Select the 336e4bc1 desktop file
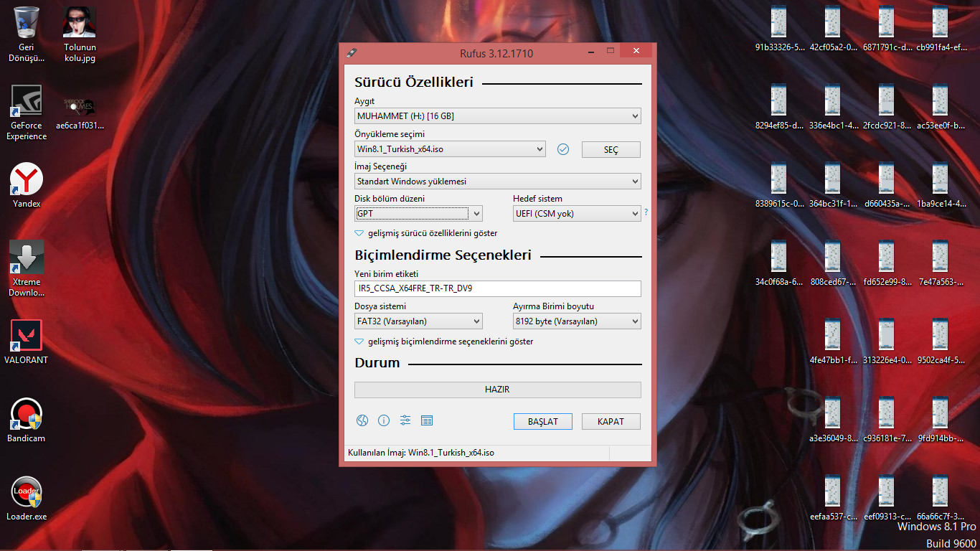 click(x=833, y=108)
